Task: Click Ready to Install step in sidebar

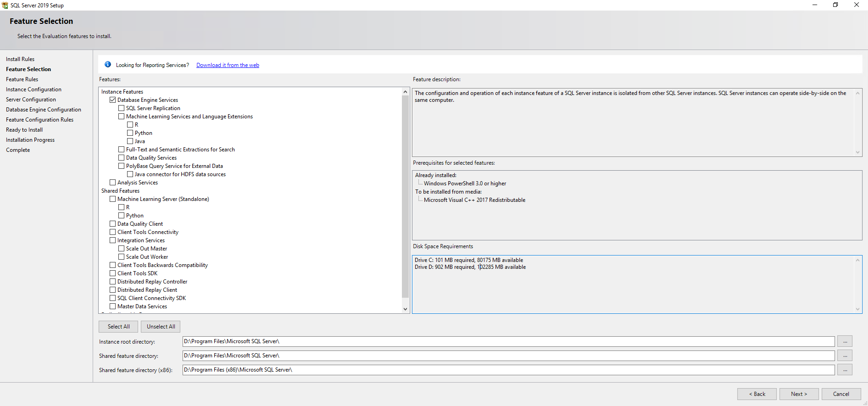Action: 24,130
